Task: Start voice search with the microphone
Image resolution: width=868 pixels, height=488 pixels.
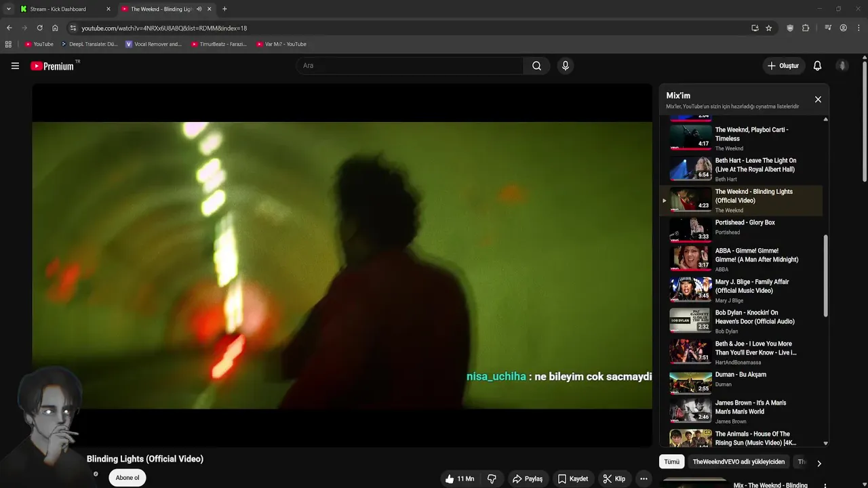Action: pos(565,66)
